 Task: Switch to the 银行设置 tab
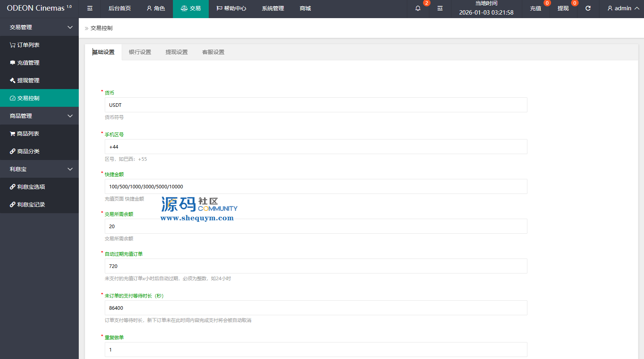coord(140,52)
